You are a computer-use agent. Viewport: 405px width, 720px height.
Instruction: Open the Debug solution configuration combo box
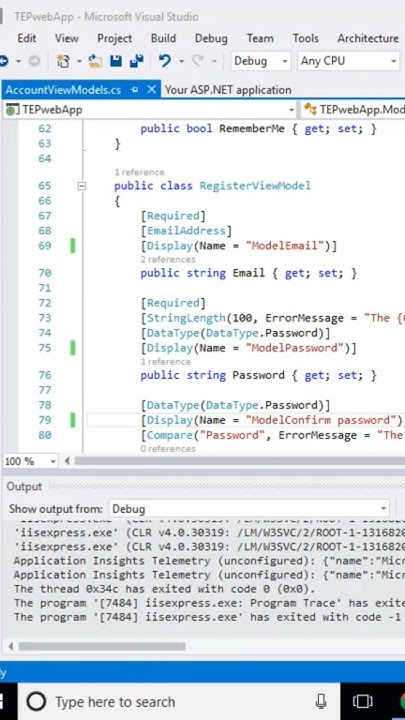(260, 61)
